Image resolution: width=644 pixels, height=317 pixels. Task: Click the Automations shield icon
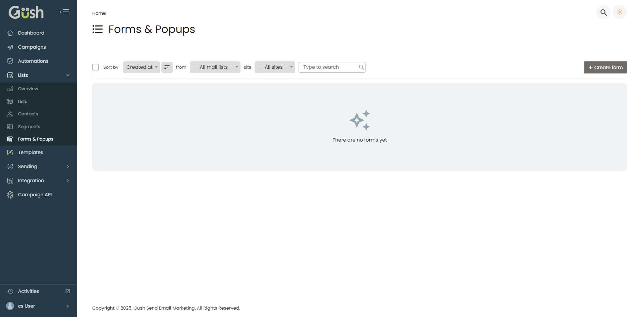(10, 61)
